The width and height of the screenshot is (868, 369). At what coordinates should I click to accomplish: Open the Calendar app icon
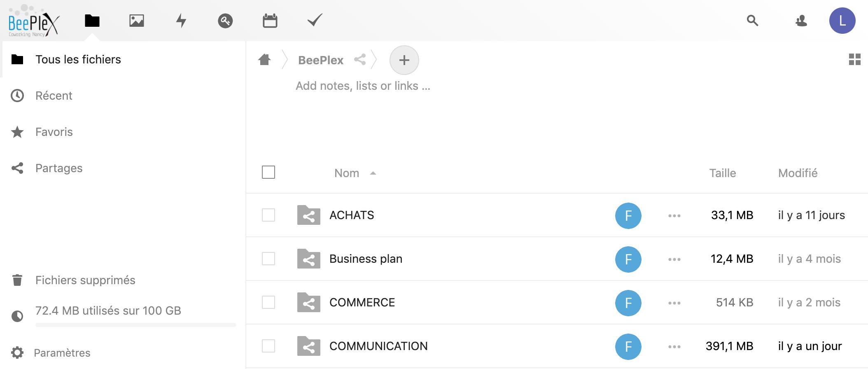270,21
